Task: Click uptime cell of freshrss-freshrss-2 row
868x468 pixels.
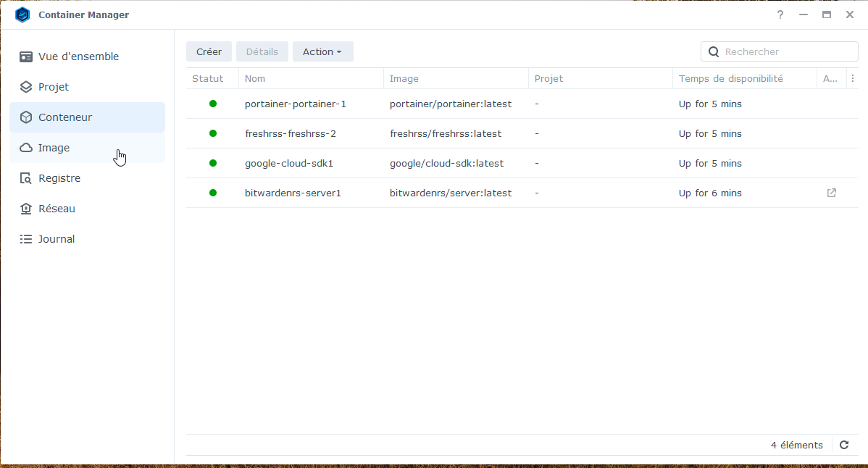Action: (710, 134)
